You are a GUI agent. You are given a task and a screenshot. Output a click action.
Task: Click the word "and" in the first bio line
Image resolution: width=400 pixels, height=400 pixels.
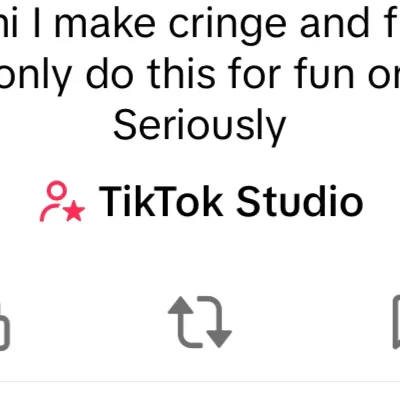(335, 24)
